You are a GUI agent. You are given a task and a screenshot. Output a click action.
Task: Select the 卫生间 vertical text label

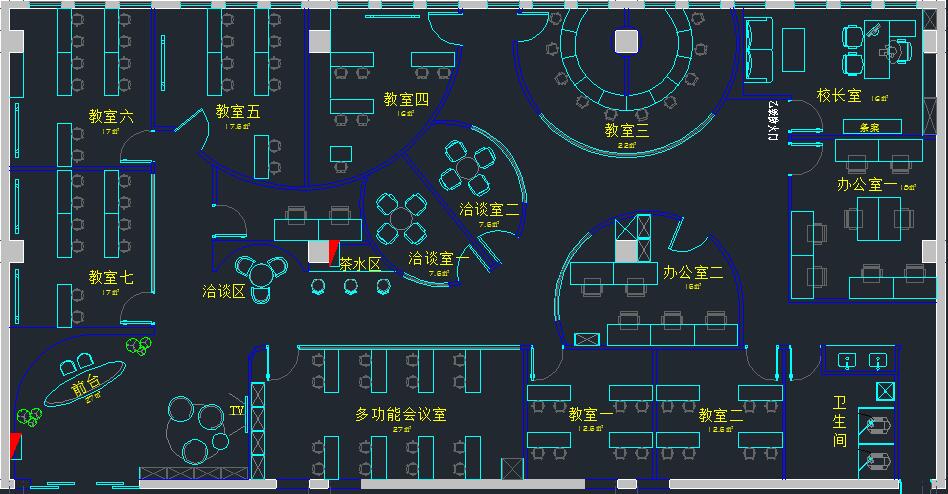840,421
